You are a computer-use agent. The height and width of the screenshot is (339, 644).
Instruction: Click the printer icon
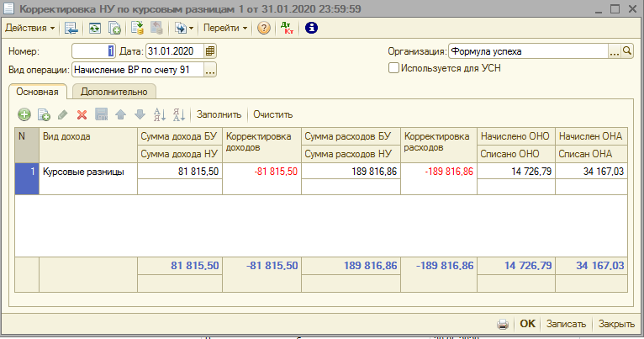point(503,324)
